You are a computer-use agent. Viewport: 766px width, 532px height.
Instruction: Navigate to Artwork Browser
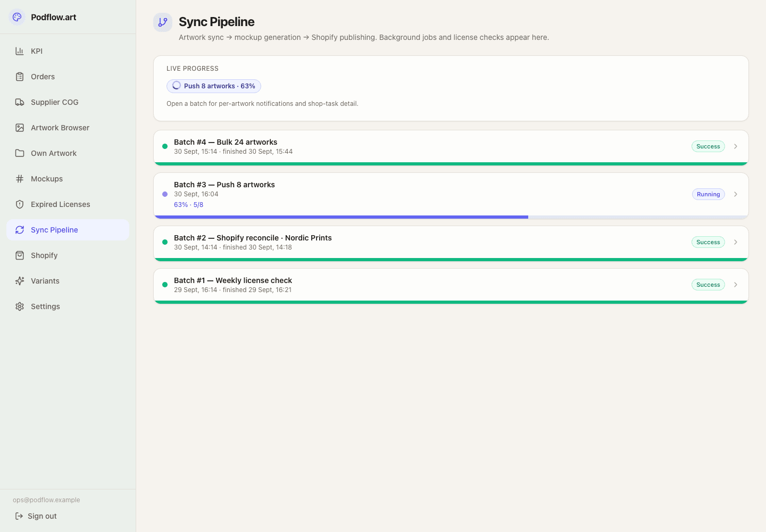coord(68,128)
